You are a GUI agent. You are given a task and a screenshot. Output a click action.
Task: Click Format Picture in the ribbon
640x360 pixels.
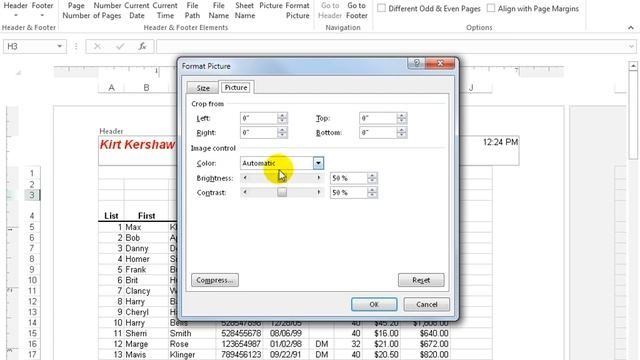point(297,10)
